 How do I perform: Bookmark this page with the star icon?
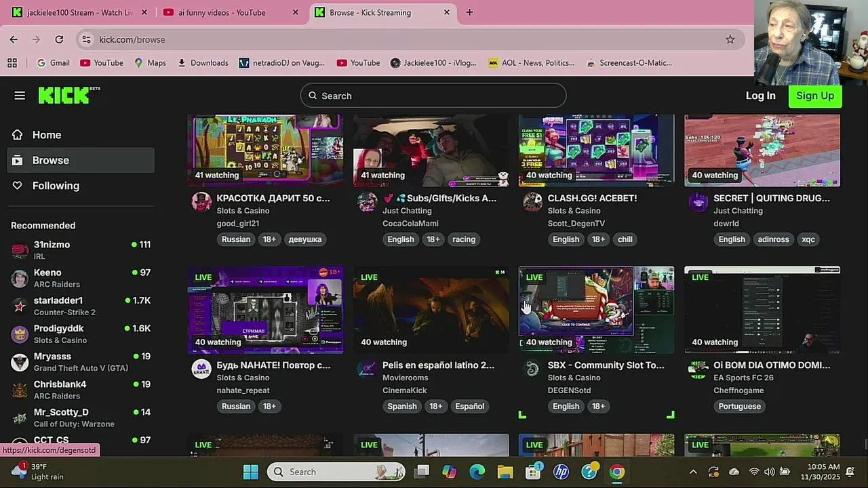point(730,39)
